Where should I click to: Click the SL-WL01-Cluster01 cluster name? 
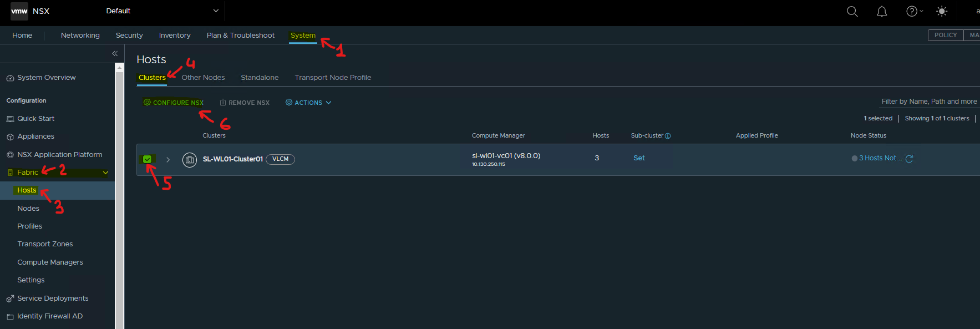pyautogui.click(x=233, y=159)
